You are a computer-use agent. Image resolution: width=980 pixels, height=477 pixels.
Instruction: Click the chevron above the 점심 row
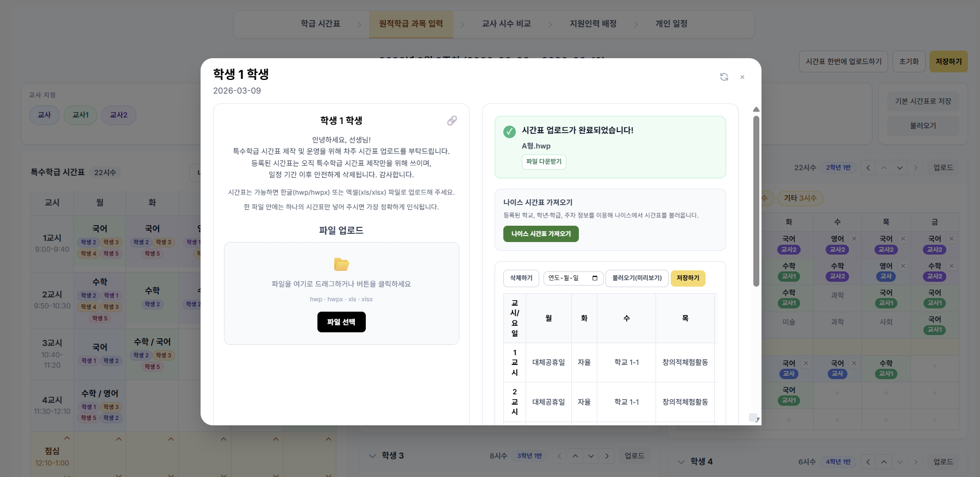point(66,438)
